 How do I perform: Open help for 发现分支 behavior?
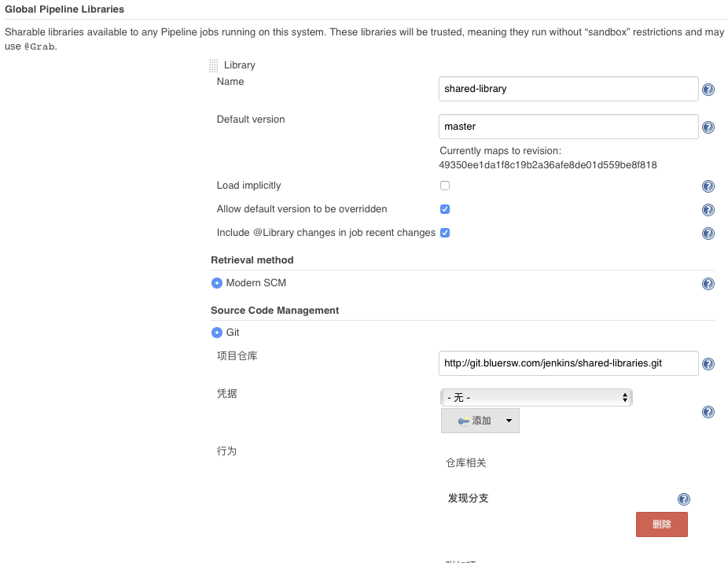pyautogui.click(x=683, y=499)
